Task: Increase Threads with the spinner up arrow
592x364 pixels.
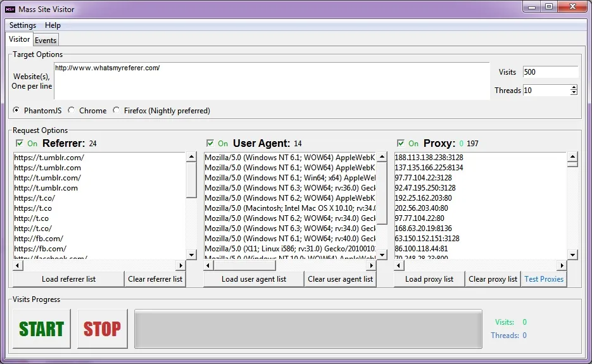Action: pyautogui.click(x=574, y=88)
